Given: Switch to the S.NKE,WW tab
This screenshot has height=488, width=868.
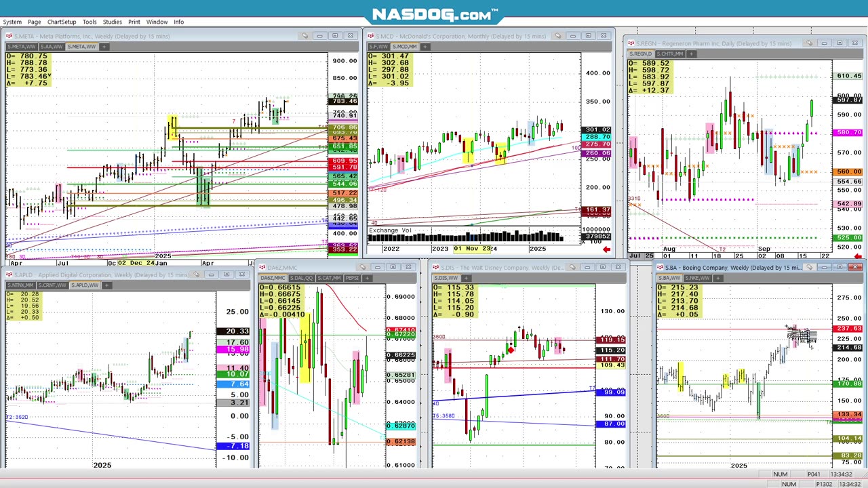Looking at the screenshot, I should click(698, 278).
